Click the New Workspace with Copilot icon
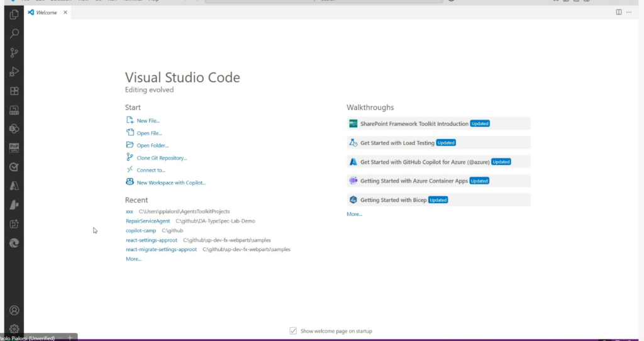The image size is (644, 341). pos(130,182)
